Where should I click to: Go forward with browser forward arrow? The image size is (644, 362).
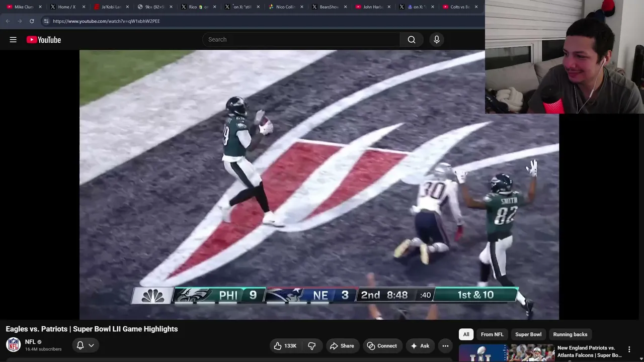point(20,21)
